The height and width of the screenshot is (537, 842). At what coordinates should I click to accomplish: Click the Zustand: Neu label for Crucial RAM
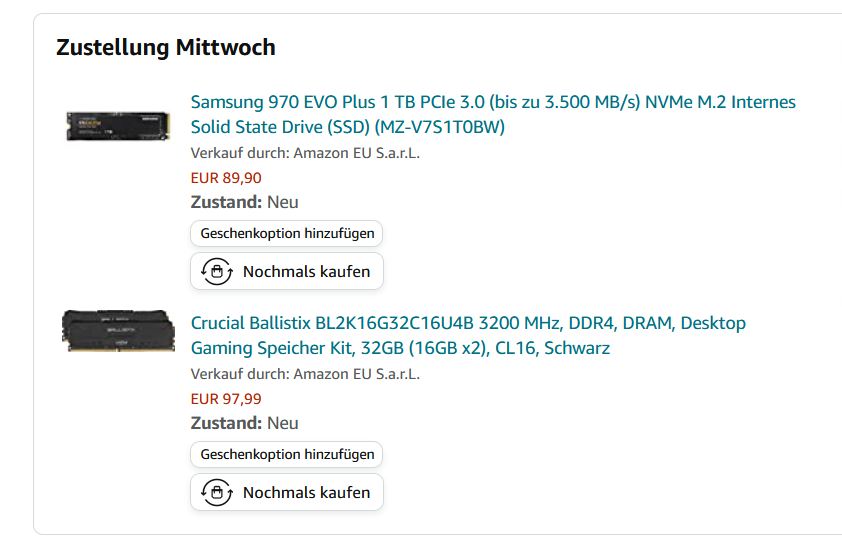(x=244, y=423)
